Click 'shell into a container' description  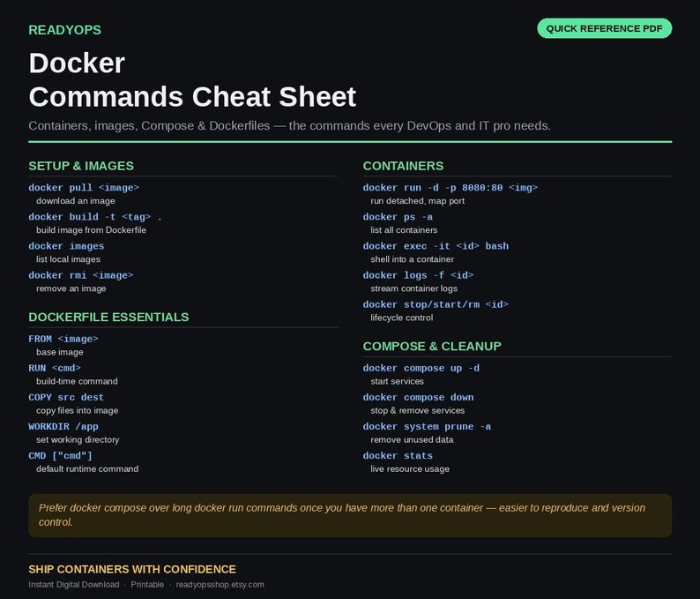[x=412, y=259]
